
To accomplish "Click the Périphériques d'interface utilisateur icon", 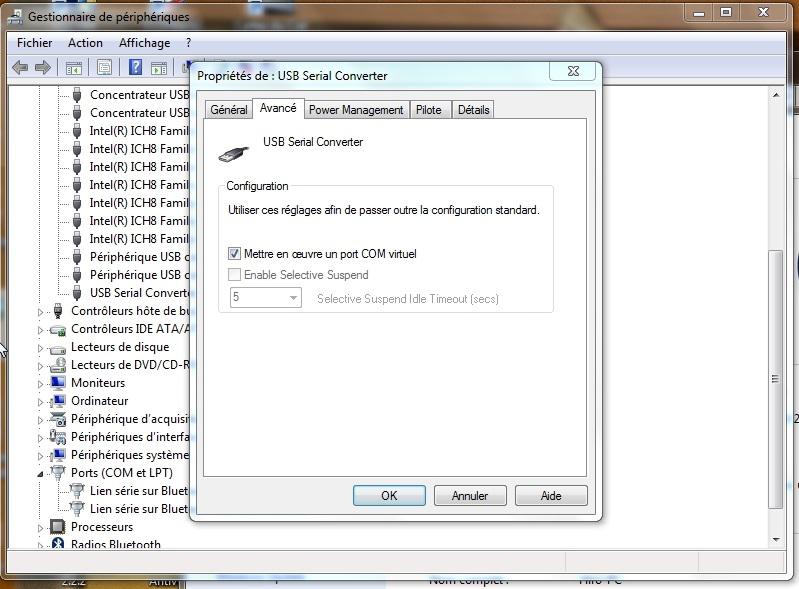I will click(58, 437).
